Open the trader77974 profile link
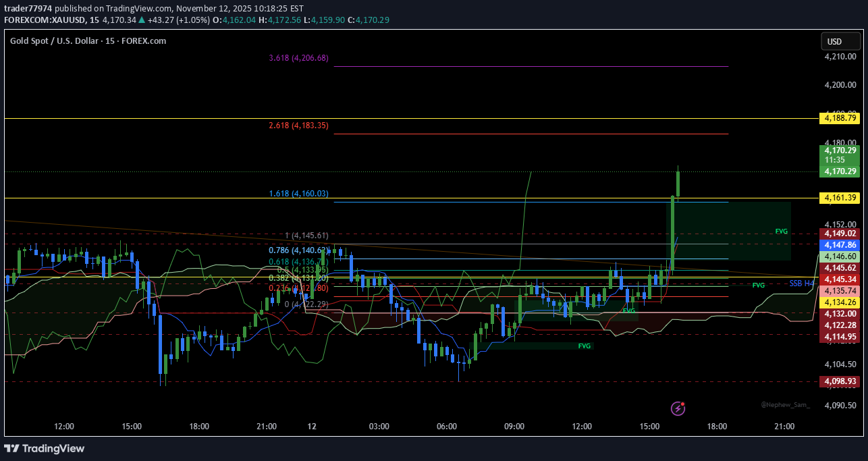The width and height of the screenshot is (868, 461). tap(28, 8)
